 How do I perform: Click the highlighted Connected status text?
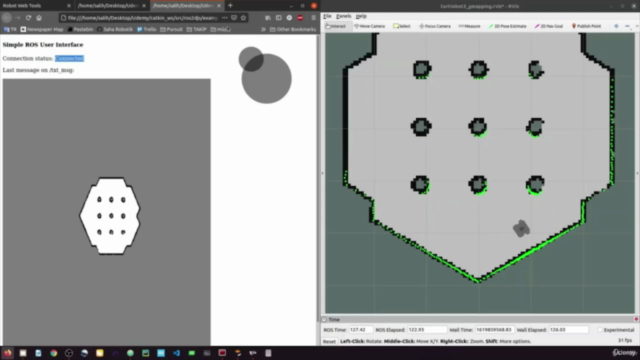pos(69,58)
